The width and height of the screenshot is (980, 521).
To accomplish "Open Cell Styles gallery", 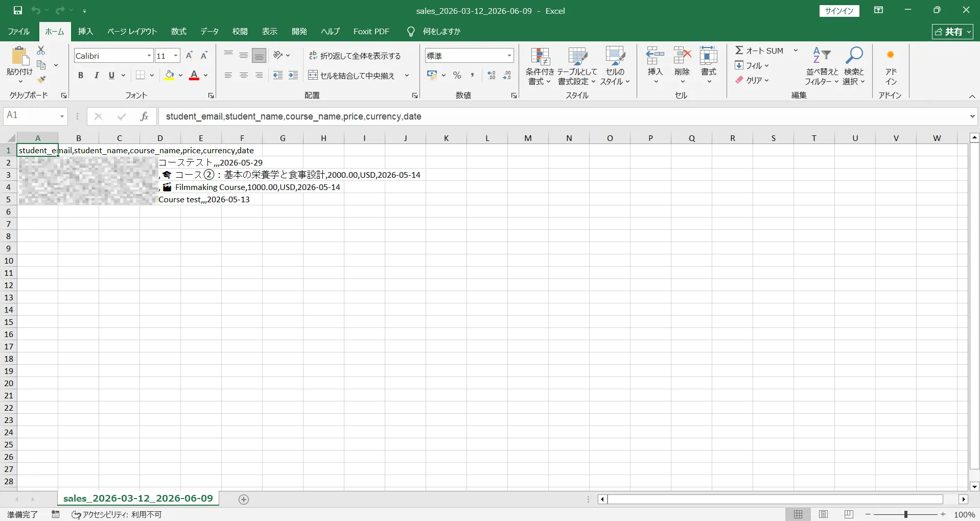I will coord(615,67).
